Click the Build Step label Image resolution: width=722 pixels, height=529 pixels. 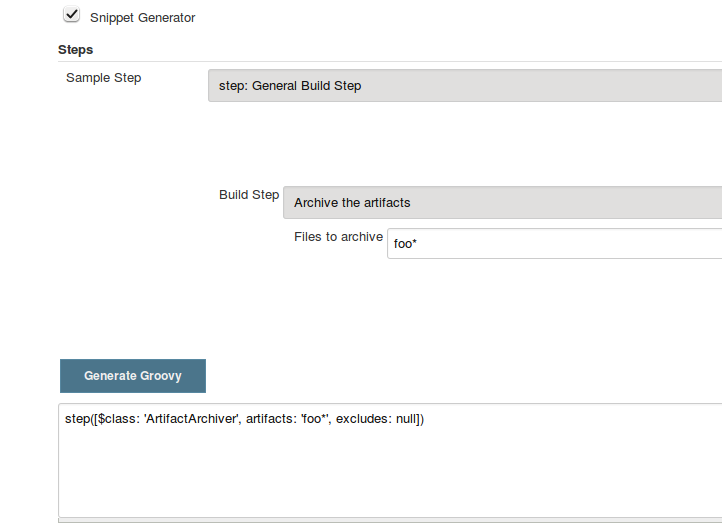pos(248,195)
